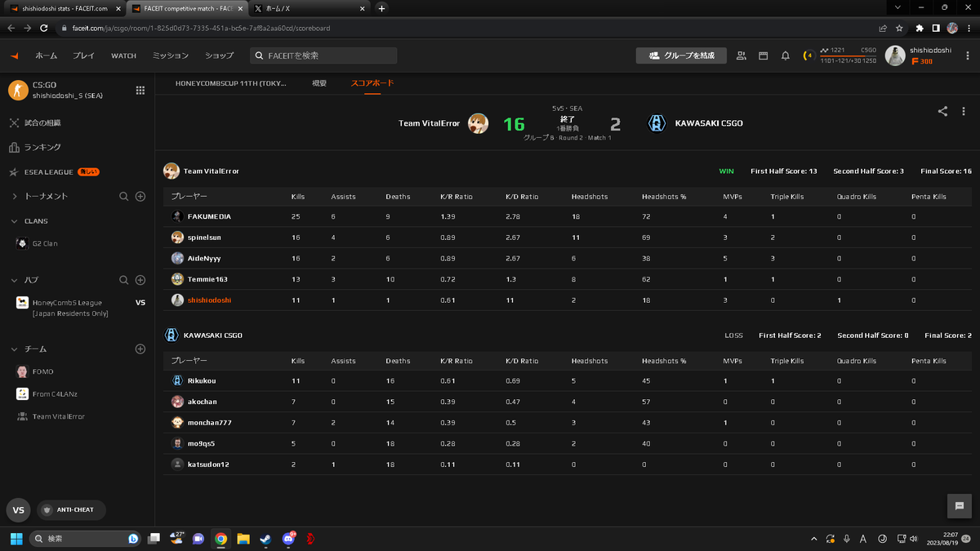
Task: Click the Windows Start button
Action: [x=16, y=539]
